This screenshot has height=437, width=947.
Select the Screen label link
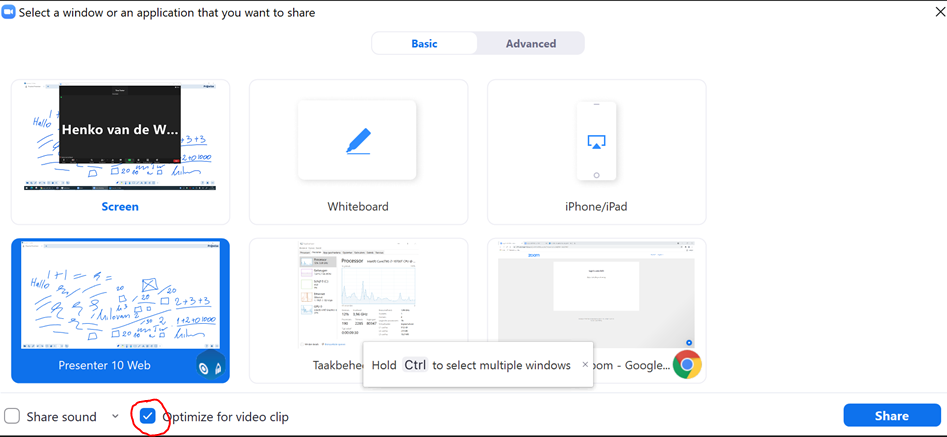pos(120,207)
